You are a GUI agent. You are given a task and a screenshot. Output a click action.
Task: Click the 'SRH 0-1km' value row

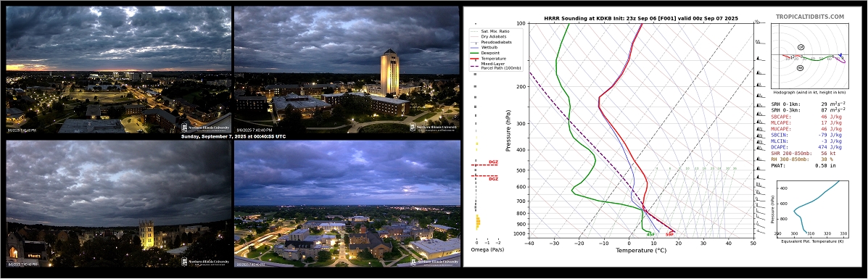click(x=809, y=104)
